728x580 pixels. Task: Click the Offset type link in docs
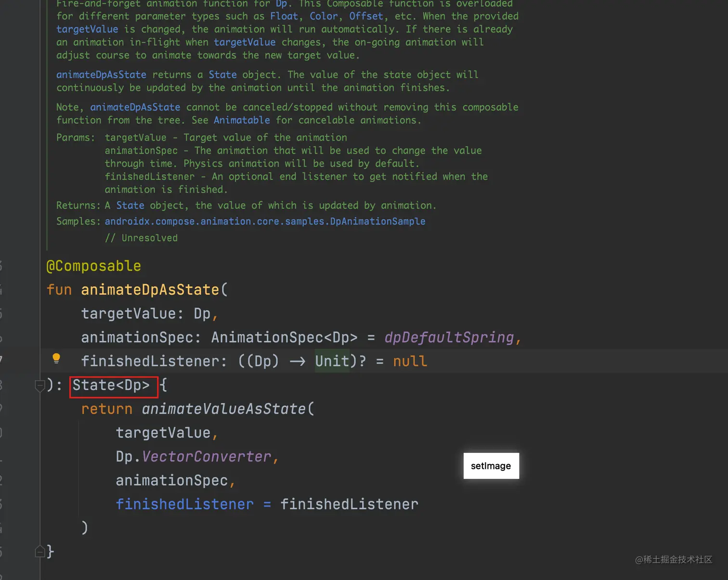click(366, 16)
